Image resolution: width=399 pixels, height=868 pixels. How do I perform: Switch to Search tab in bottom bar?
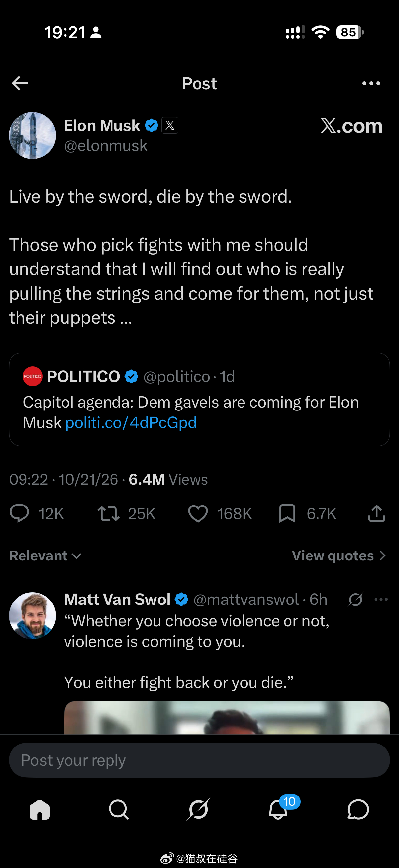[x=119, y=809]
